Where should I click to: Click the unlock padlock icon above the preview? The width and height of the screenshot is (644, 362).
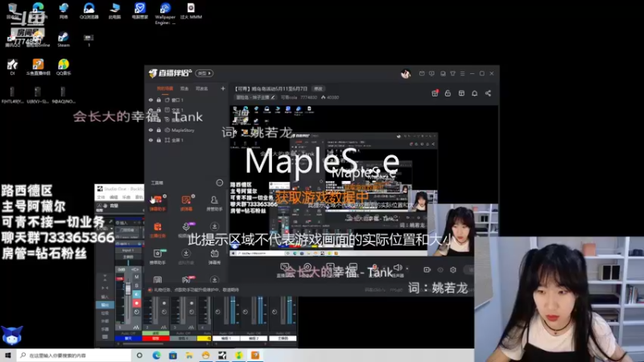pyautogui.click(x=448, y=93)
